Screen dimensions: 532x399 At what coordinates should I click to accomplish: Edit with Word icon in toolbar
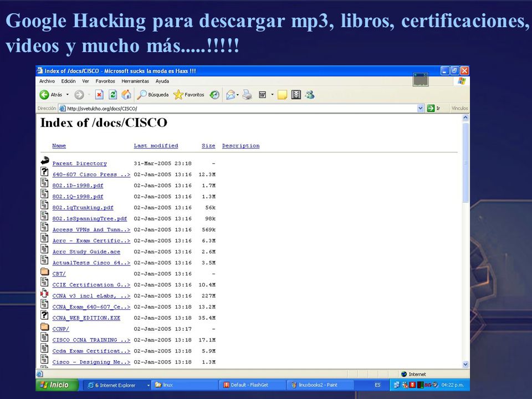click(x=262, y=95)
